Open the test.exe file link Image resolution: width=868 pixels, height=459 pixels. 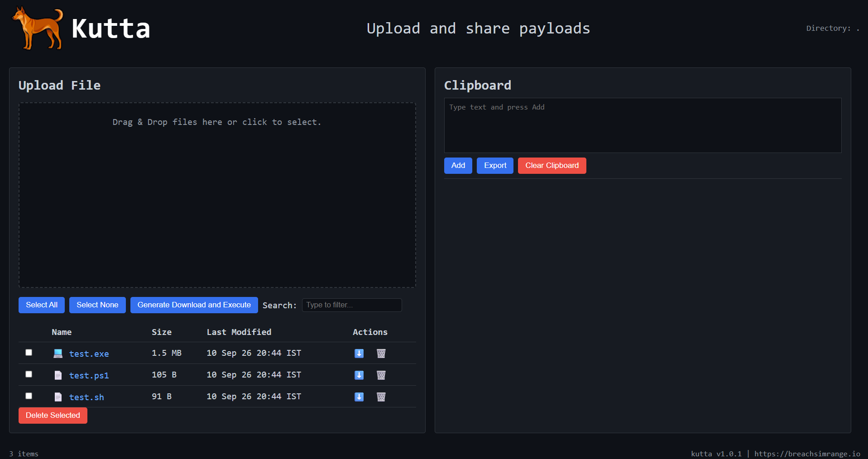[x=89, y=354]
